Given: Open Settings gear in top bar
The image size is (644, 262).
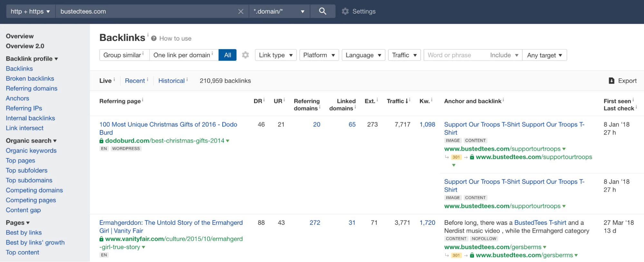Looking at the screenshot, I should pyautogui.click(x=345, y=11).
